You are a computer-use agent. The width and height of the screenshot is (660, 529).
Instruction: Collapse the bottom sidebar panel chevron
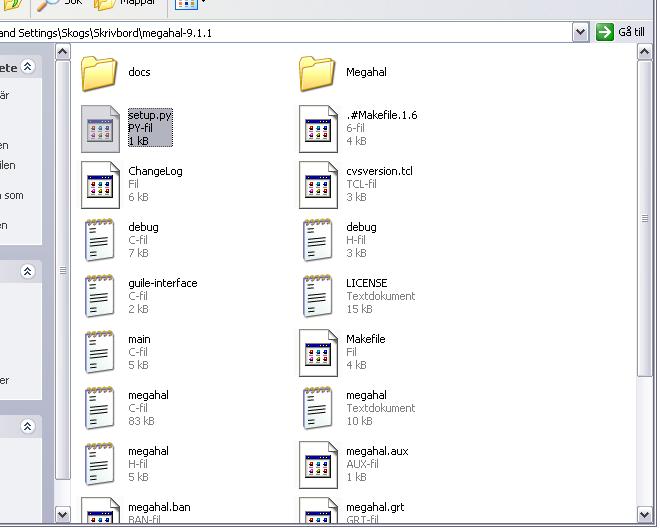click(x=27, y=426)
